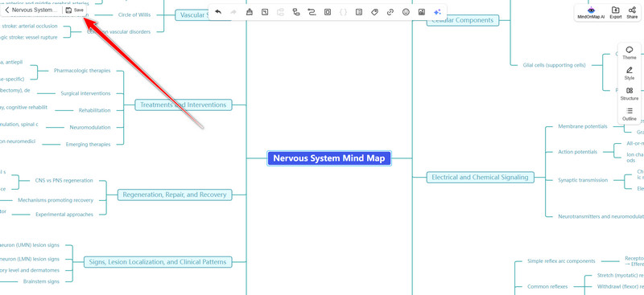Click the 'Rehabilitation' subtopic

click(94, 110)
